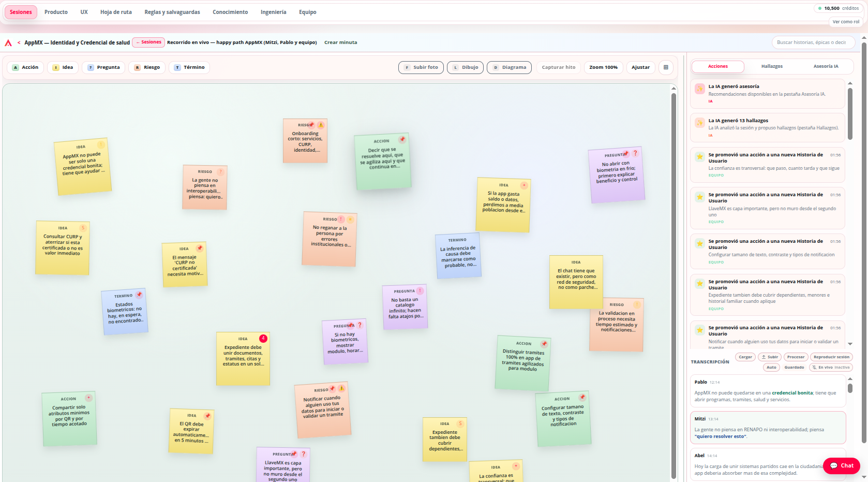Click the sparkle icon on 'La IA generó asesoría'
Viewport: 868px width, 482px height.
[700, 89]
